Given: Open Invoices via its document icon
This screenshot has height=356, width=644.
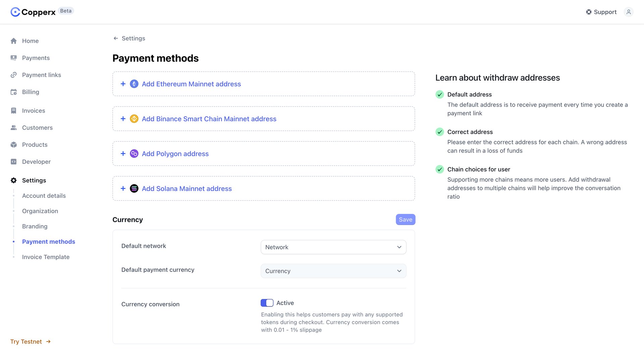Looking at the screenshot, I should click(x=14, y=110).
